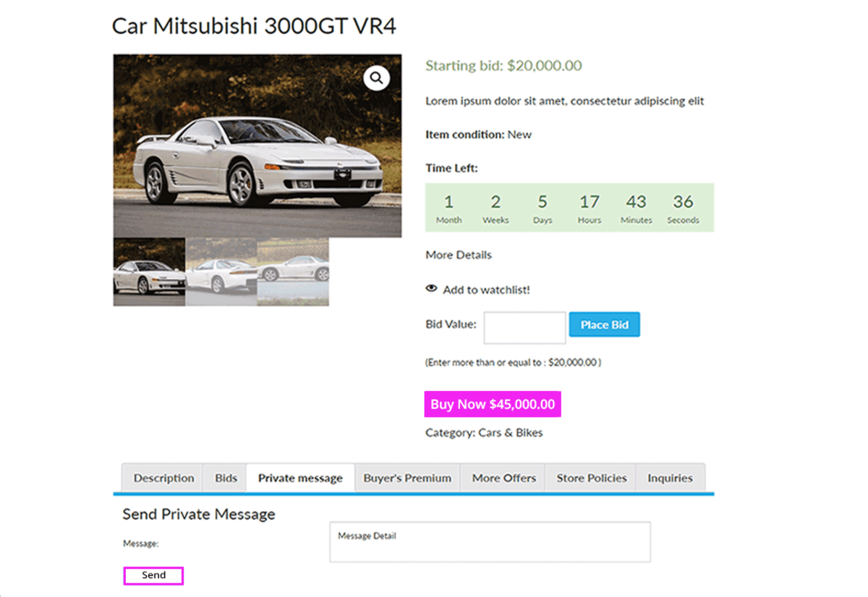
Task: Click the Send Private Message heading
Action: (199, 515)
